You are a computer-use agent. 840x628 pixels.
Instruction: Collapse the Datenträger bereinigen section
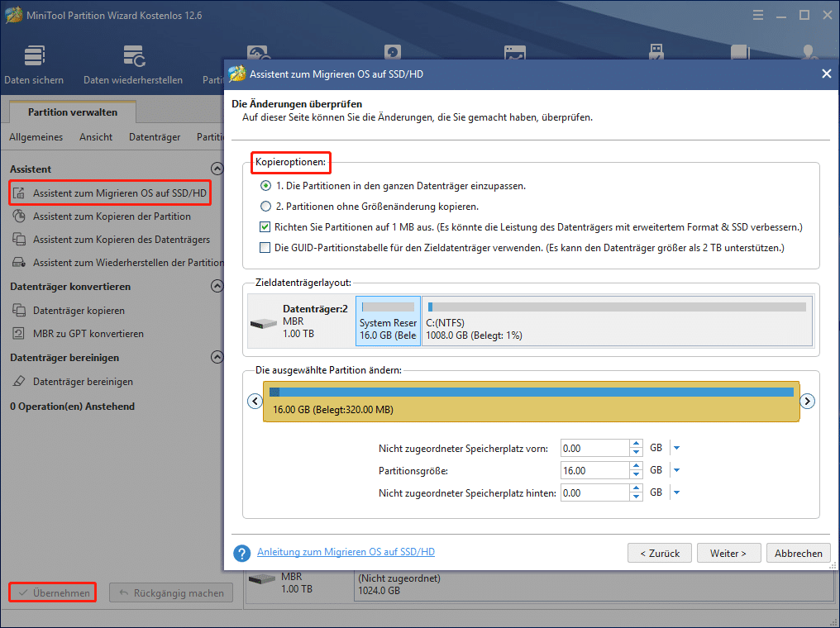tap(217, 357)
